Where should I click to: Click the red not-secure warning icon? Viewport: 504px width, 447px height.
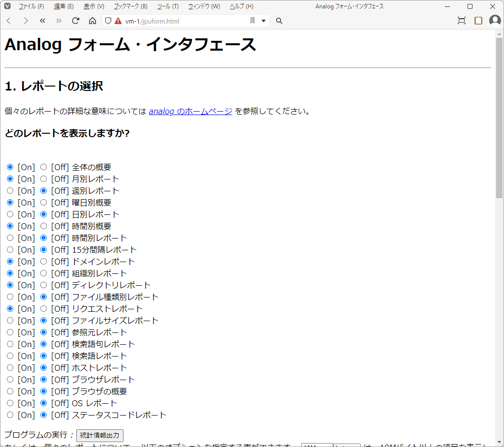pyautogui.click(x=118, y=21)
